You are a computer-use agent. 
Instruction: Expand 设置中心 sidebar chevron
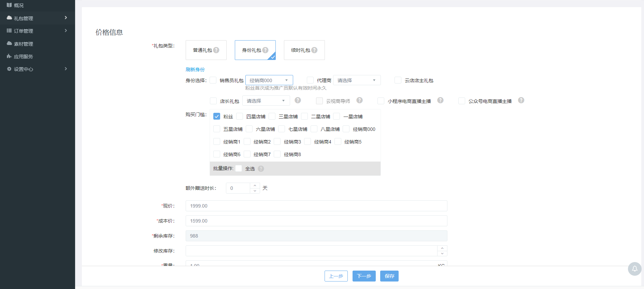pyautogui.click(x=66, y=69)
